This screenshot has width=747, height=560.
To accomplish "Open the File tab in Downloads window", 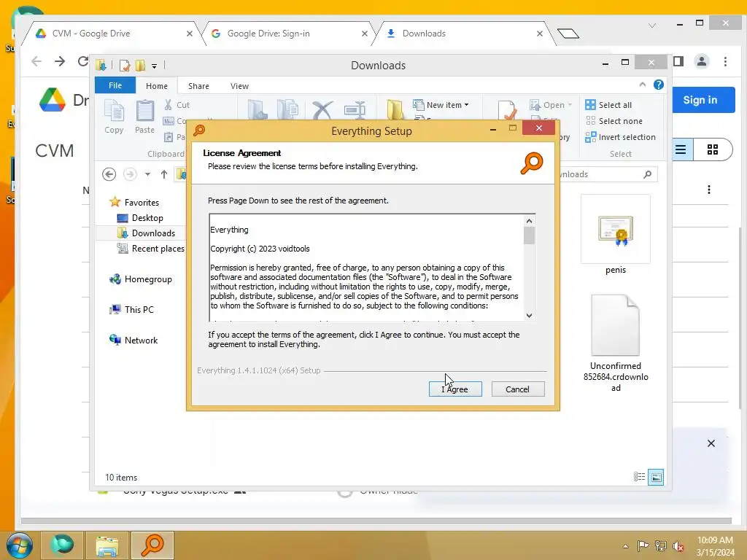I will [115, 85].
